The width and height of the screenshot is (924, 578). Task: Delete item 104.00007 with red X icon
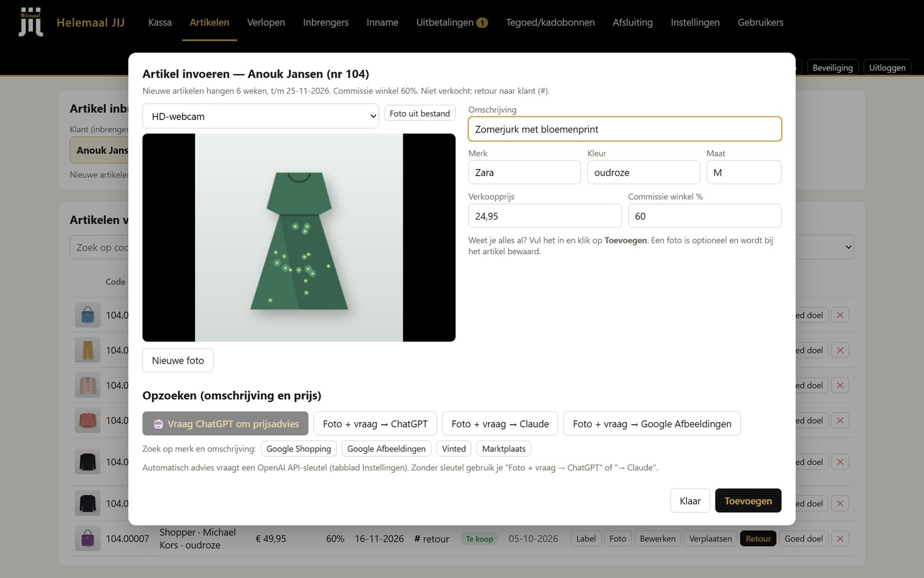click(840, 539)
